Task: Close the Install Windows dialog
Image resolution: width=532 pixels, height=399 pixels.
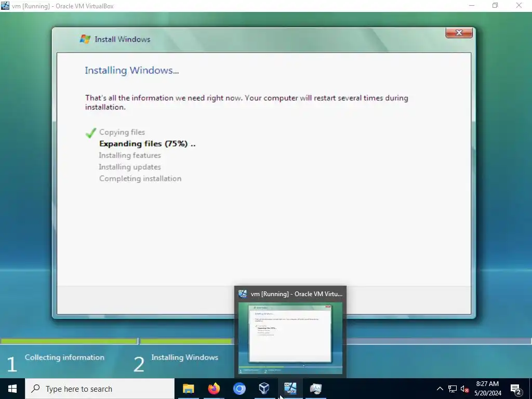Action: pyautogui.click(x=459, y=33)
